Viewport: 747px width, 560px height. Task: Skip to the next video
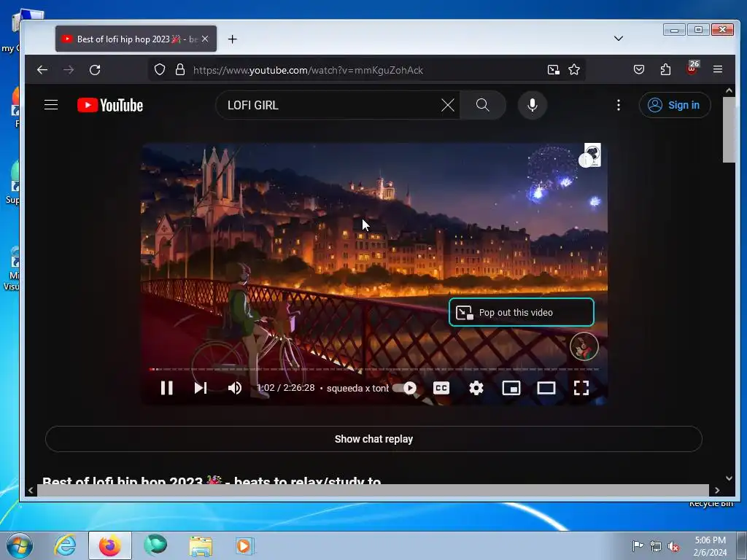click(201, 388)
